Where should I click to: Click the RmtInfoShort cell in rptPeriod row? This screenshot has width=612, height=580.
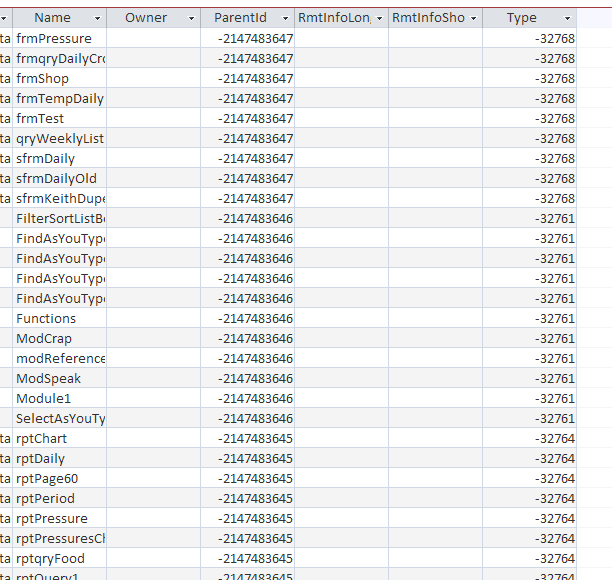tap(436, 498)
